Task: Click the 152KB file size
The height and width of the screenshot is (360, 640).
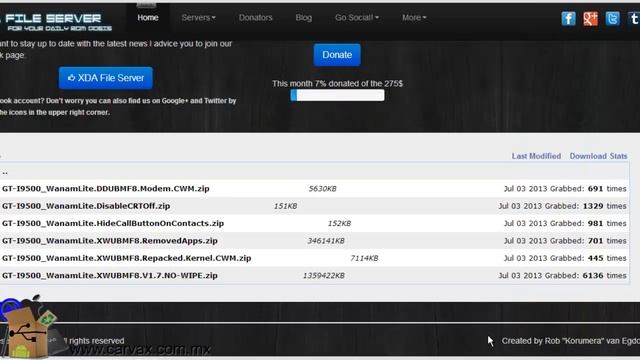Action: click(339, 223)
